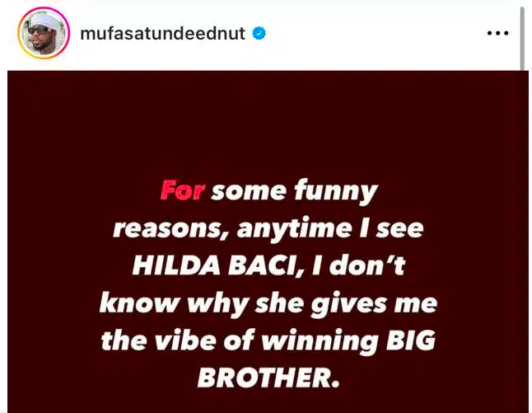
Task: Click the word "winning" in the post
Action: (320, 341)
